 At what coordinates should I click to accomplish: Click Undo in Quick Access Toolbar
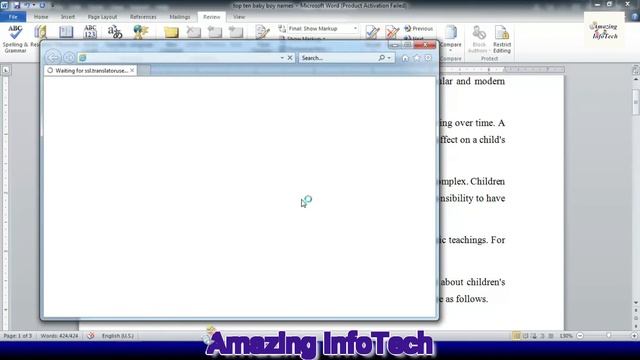coord(27,5)
